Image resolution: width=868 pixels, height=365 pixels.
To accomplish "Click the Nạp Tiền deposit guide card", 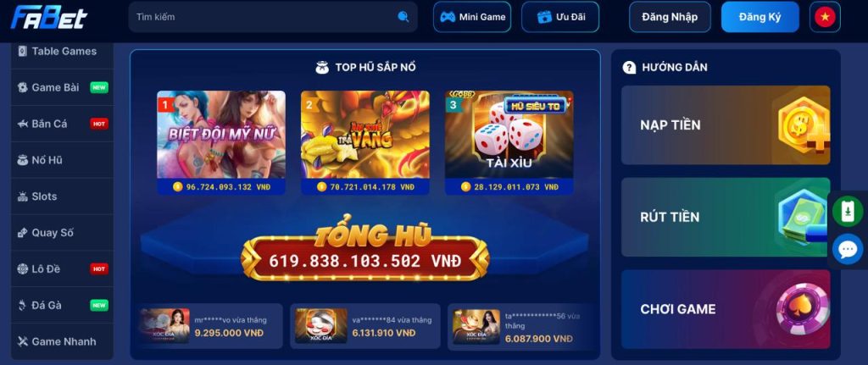I will coord(726,125).
